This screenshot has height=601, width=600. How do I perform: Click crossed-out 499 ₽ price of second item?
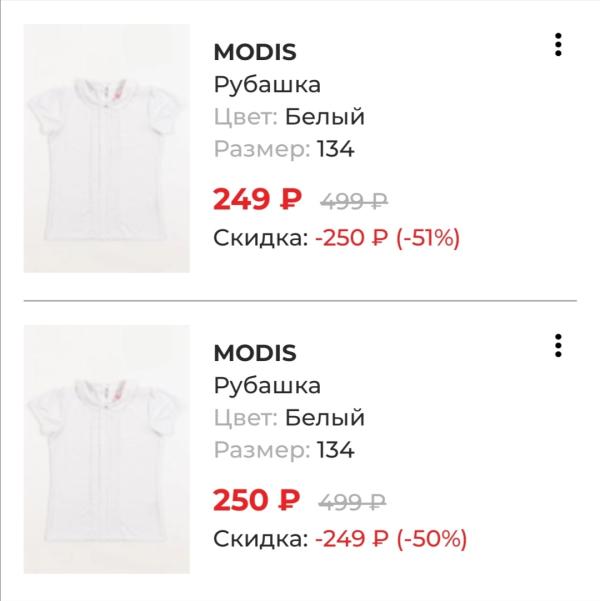click(x=352, y=502)
